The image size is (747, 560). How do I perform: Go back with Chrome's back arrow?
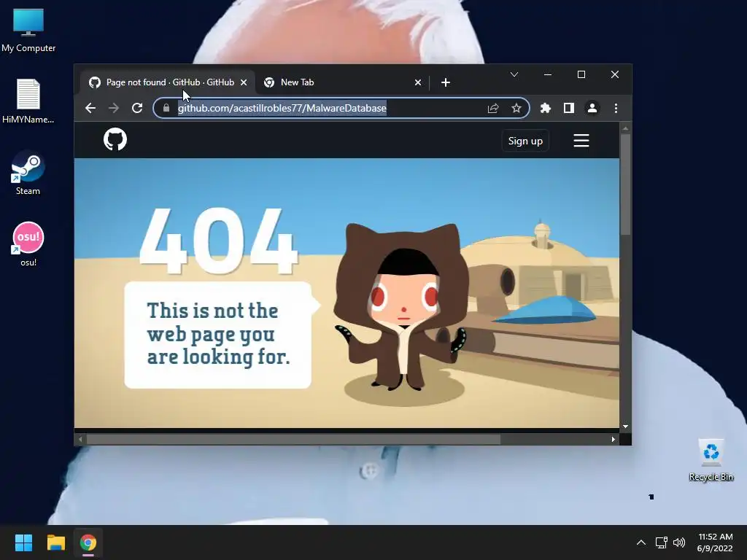coord(90,108)
